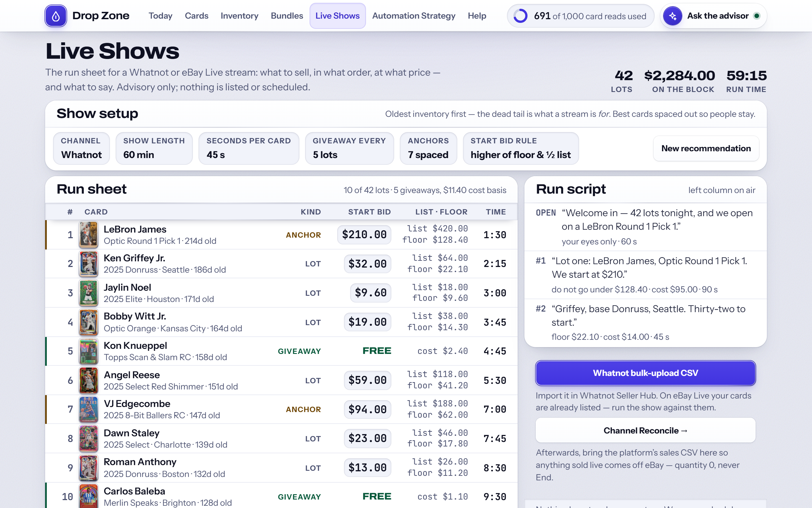Click the GIVEAWAY label on Kon Knueppel row

pyautogui.click(x=299, y=351)
